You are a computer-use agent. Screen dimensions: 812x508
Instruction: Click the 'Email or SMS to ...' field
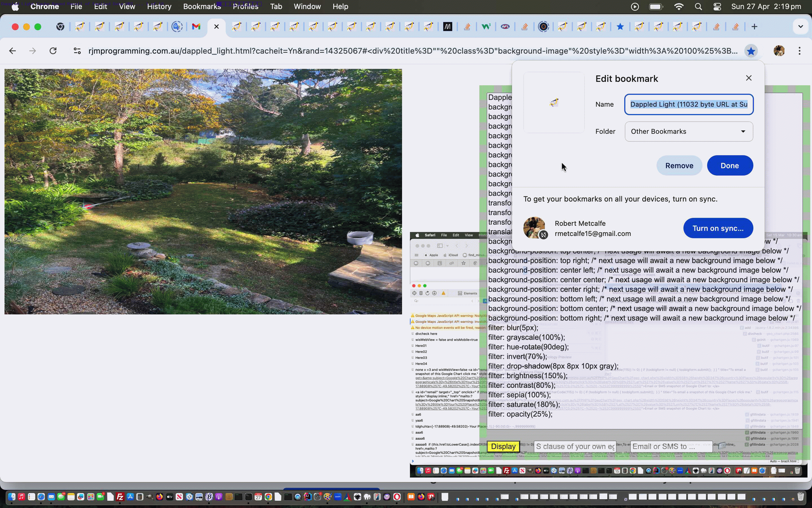[671, 446]
